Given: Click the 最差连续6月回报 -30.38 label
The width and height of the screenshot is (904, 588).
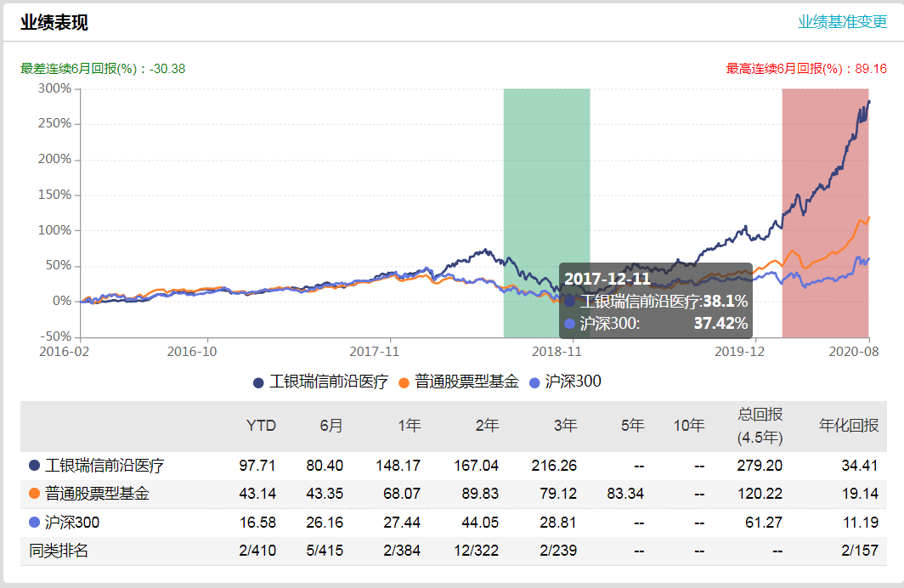Looking at the screenshot, I should [x=103, y=69].
